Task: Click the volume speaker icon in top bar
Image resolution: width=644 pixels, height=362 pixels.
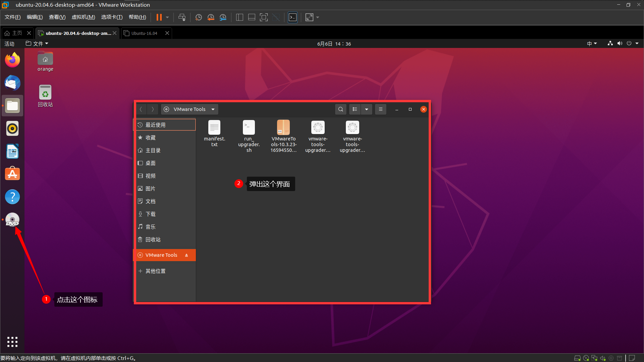Action: click(620, 43)
